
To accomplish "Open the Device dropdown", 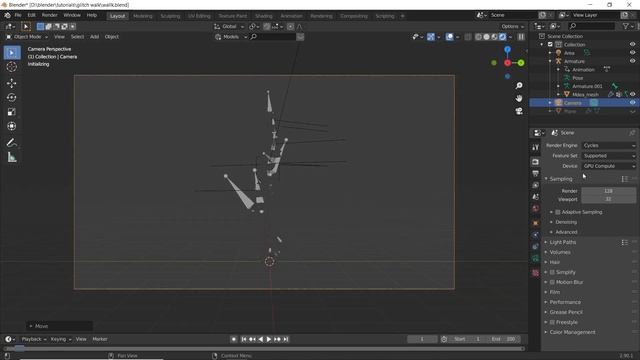I will pyautogui.click(x=609, y=166).
